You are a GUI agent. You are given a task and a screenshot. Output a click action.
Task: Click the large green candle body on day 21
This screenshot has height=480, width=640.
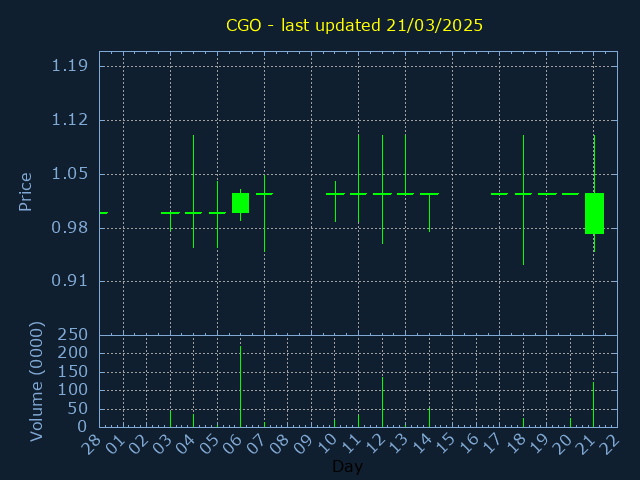pyautogui.click(x=594, y=213)
